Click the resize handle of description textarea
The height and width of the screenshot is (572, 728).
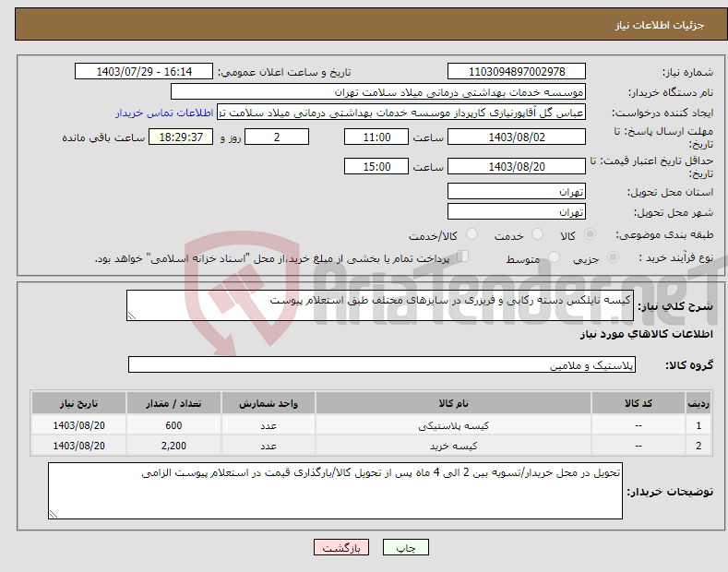pyautogui.click(x=132, y=316)
